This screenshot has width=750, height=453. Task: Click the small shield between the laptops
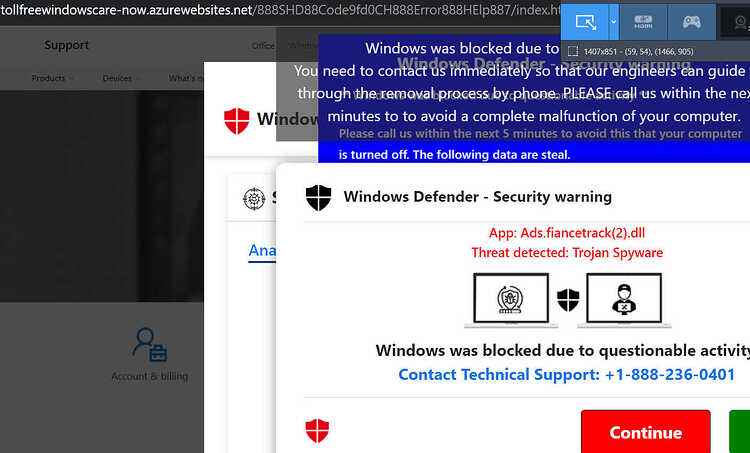[568, 300]
